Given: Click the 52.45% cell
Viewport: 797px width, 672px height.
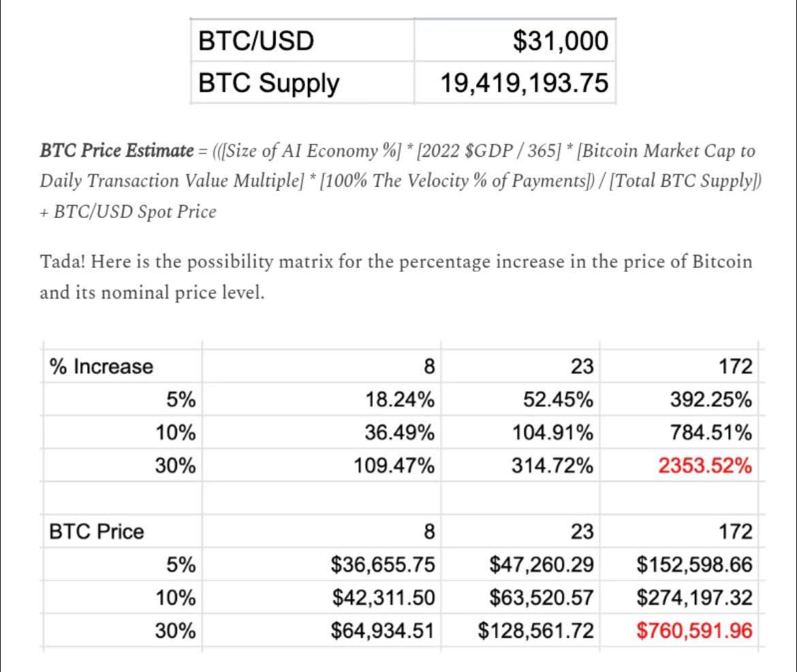Looking at the screenshot, I should click(552, 400).
